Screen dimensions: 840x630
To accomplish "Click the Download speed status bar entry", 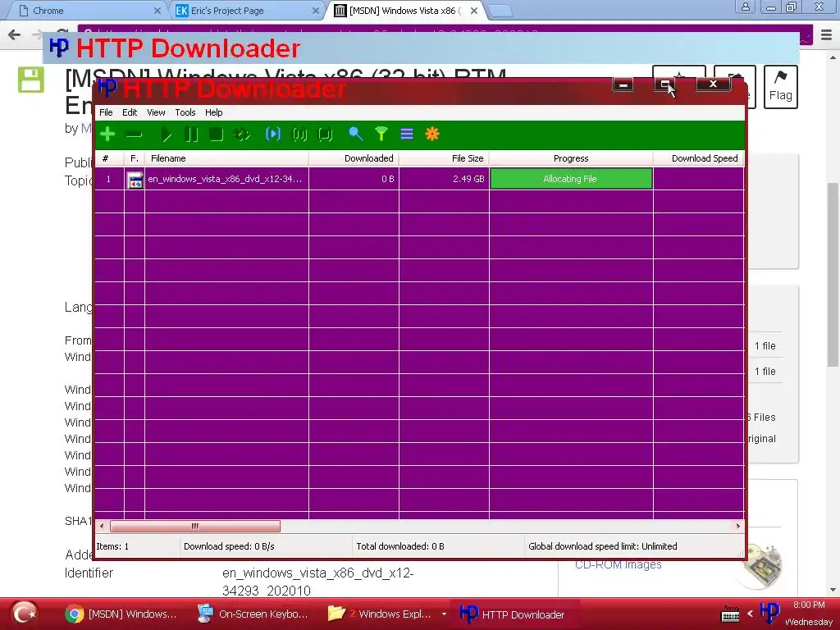I will [229, 546].
